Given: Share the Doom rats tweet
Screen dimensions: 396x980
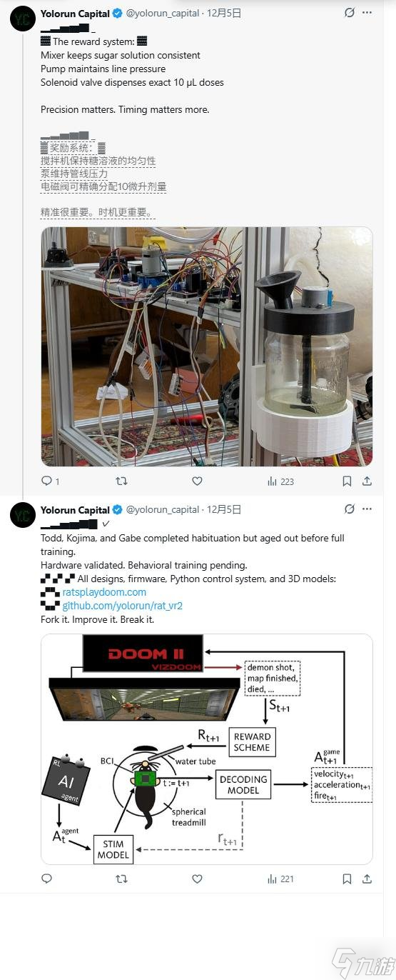Looking at the screenshot, I should [367, 879].
